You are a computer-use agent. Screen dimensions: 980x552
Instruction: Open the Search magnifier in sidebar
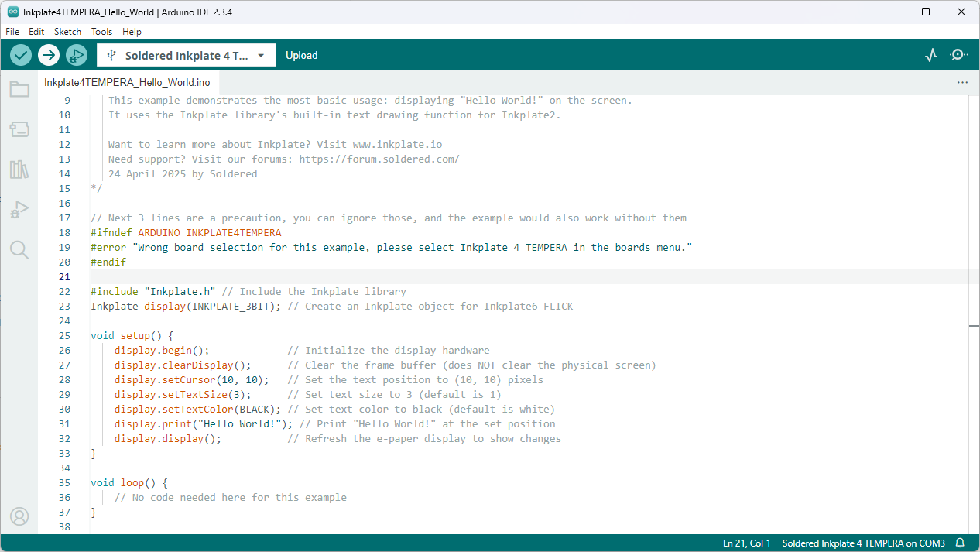19,249
